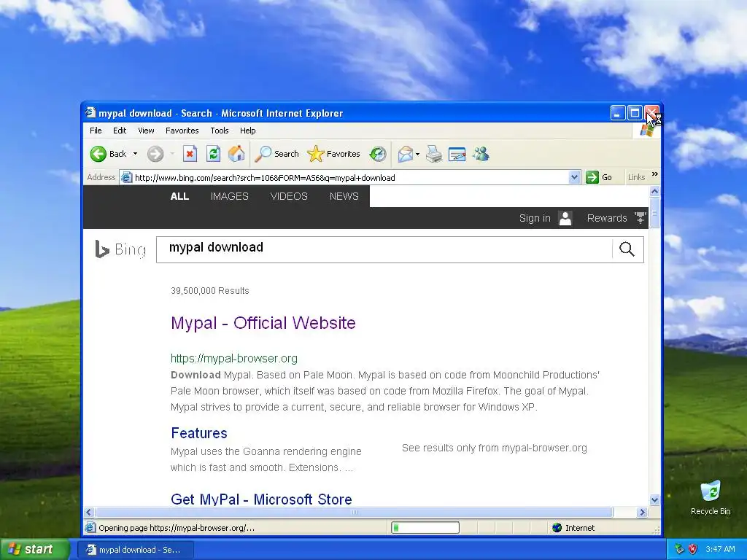Click the status bar page icon
Image resolution: width=747 pixels, height=560 pixels.
[90, 528]
